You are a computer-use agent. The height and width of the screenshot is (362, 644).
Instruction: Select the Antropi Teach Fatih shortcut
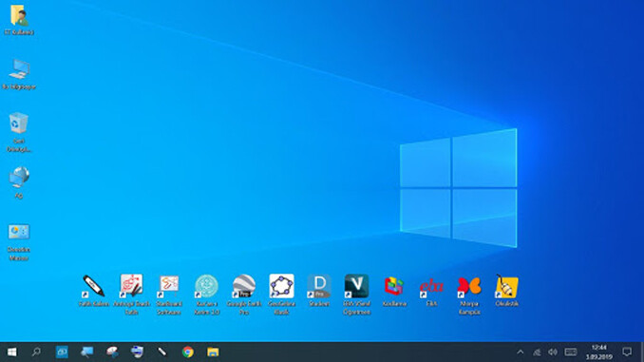pos(131,286)
